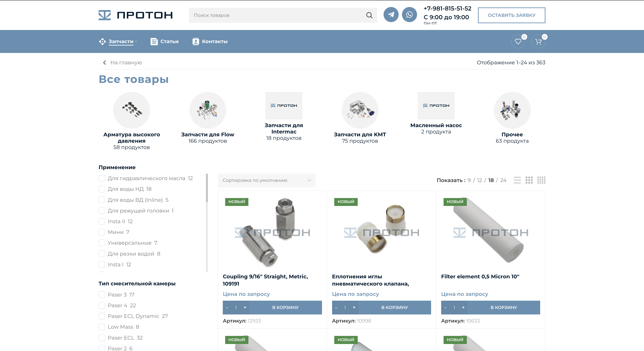This screenshot has height=351, width=644.
Task: Add Еплотнения иглы product to cart
Action: click(395, 307)
